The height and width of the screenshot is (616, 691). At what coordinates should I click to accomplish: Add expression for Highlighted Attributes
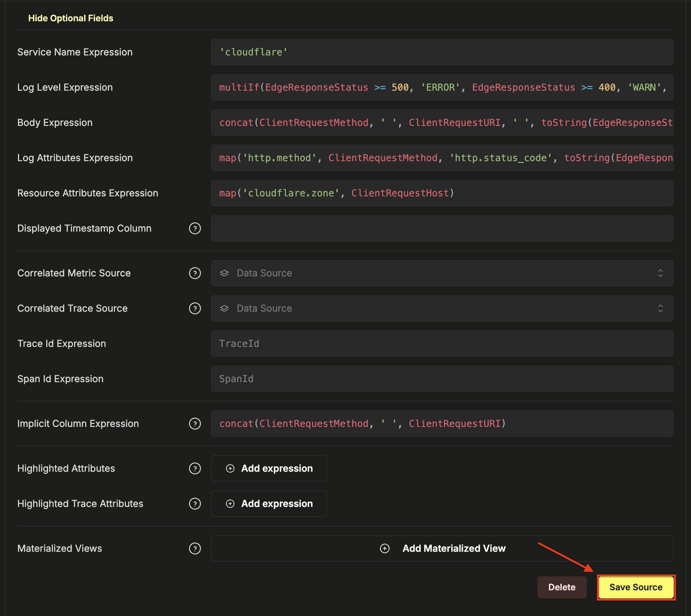[269, 468]
